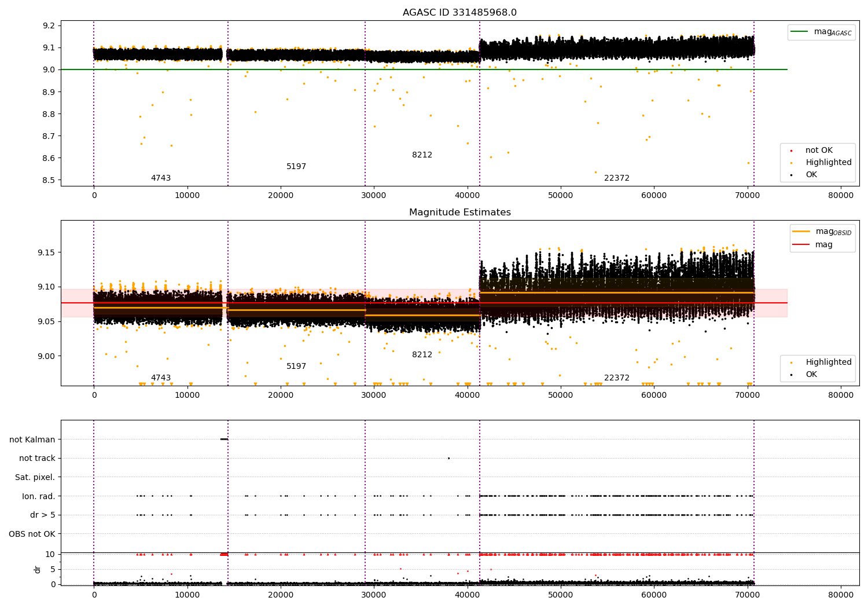
Task: Click the title 'AGASC ID 331485968.0'
Action: (459, 13)
